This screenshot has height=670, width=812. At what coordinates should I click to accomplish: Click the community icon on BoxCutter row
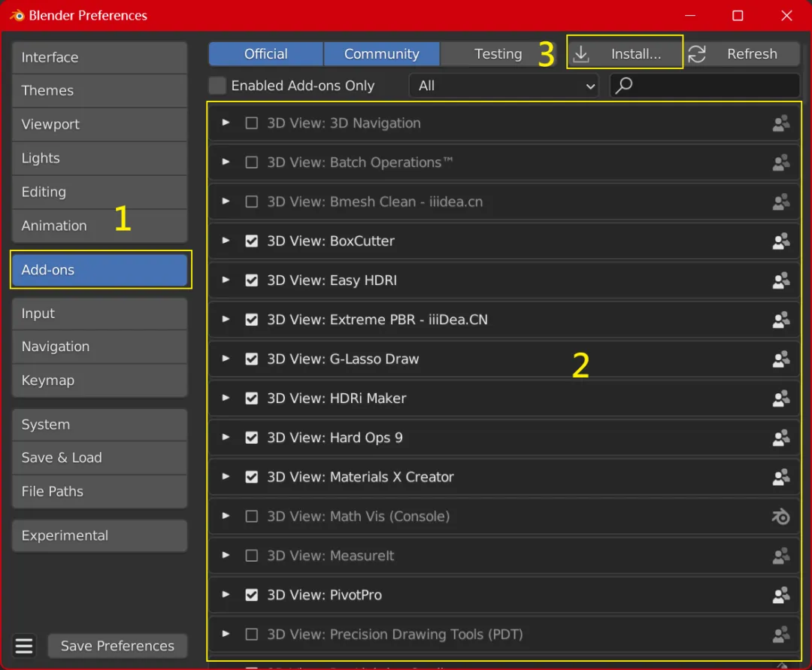[x=781, y=241]
